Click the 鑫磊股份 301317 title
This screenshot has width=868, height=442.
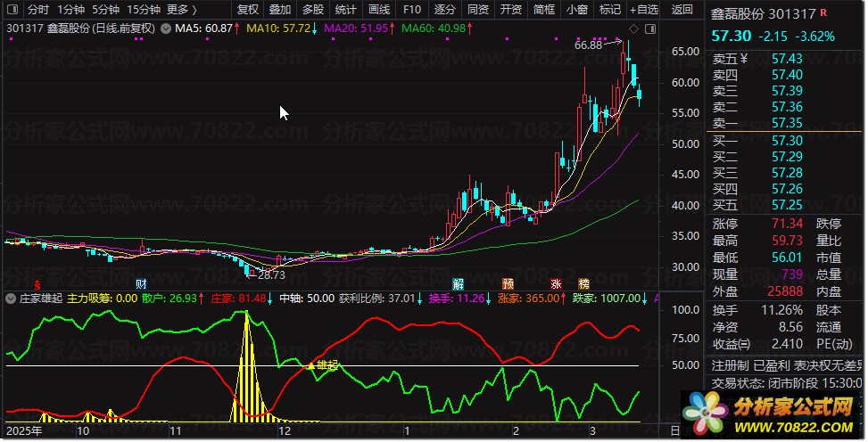[764, 14]
